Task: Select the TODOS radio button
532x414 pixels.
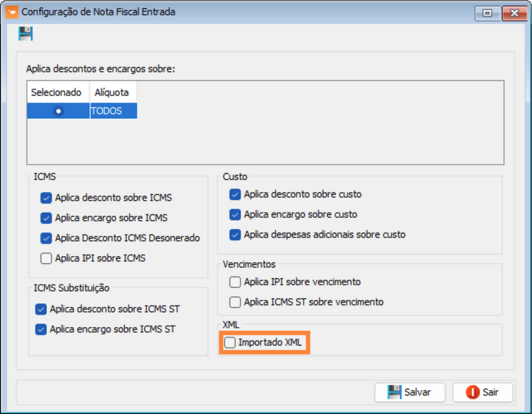Action: pyautogui.click(x=58, y=110)
